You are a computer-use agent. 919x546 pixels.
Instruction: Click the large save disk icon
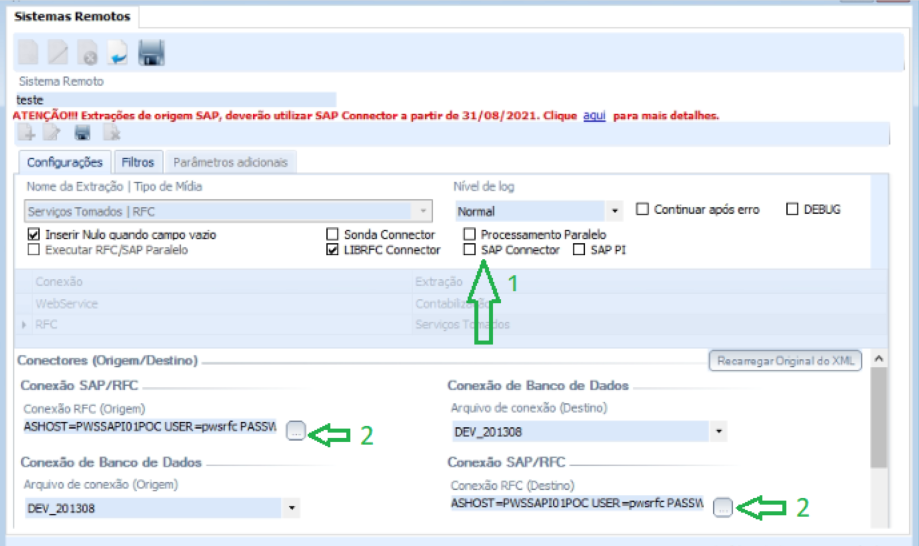point(151,53)
